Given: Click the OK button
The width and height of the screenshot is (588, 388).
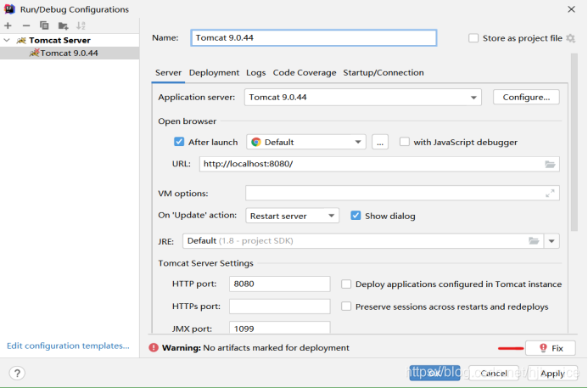Looking at the screenshot, I should point(434,373).
